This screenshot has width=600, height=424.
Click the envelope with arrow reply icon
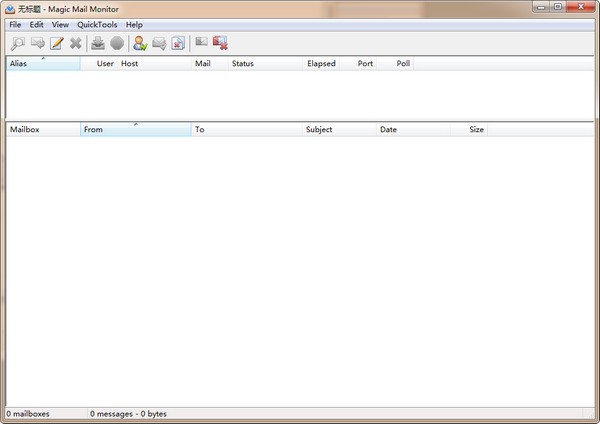point(38,43)
